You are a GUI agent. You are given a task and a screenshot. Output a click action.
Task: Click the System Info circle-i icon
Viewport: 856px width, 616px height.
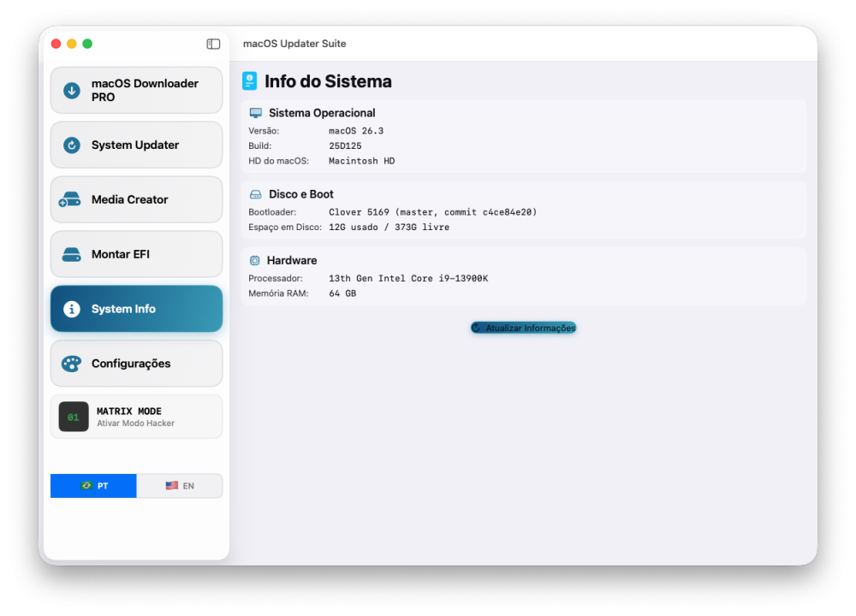72,309
